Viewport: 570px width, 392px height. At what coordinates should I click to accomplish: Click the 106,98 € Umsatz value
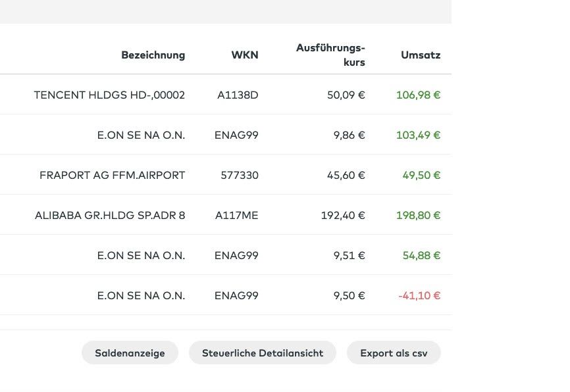tap(418, 95)
